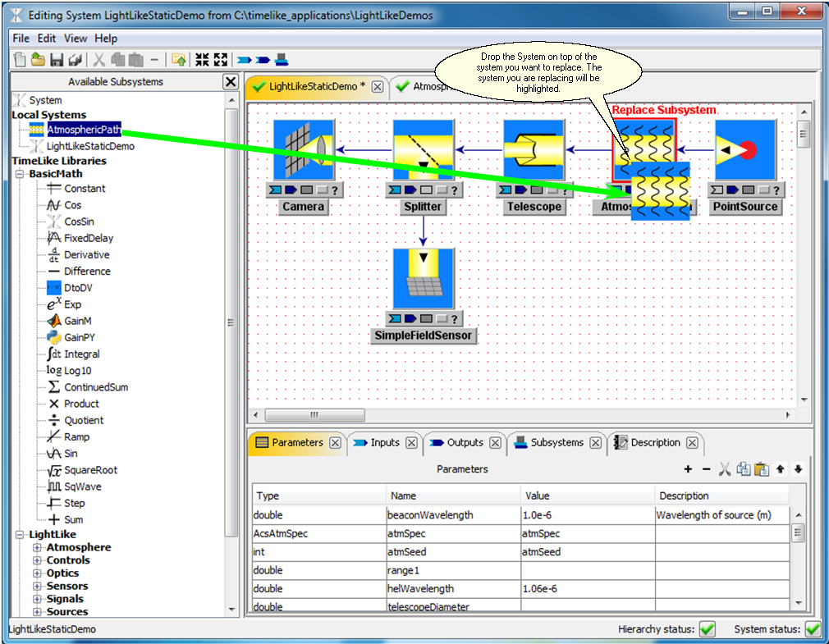
Task: Expand the Optics library folder
Action: [37, 573]
